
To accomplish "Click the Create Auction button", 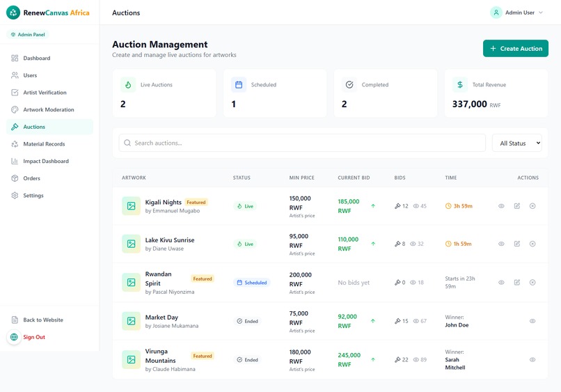I will pos(516,48).
